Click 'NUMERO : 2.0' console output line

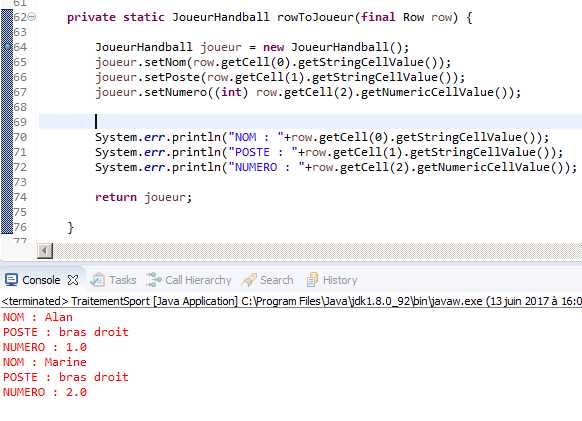(x=45, y=392)
